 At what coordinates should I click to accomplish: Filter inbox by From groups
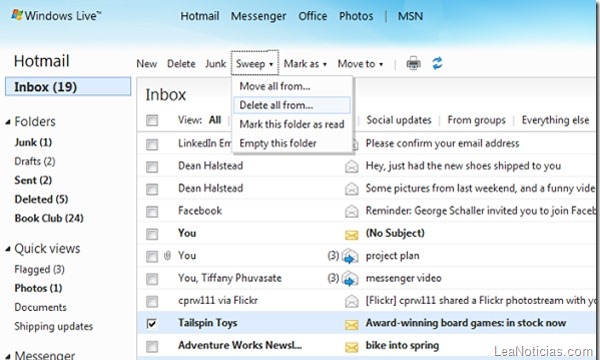(x=476, y=120)
